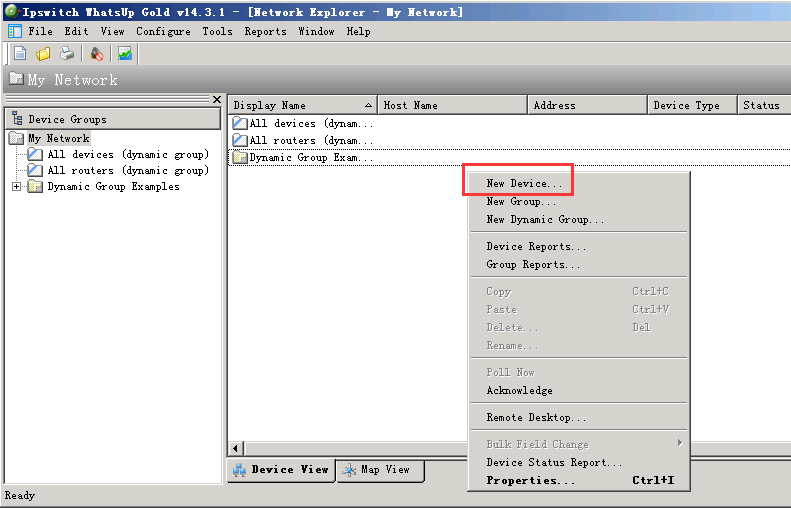This screenshot has width=791, height=508.
Task: Open the Configure menu
Action: point(163,31)
